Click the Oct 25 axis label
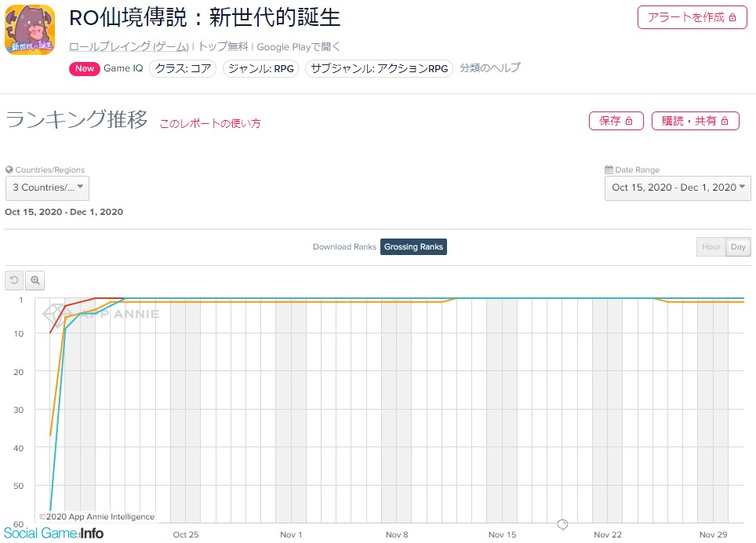756x543 pixels. pyautogui.click(x=186, y=534)
